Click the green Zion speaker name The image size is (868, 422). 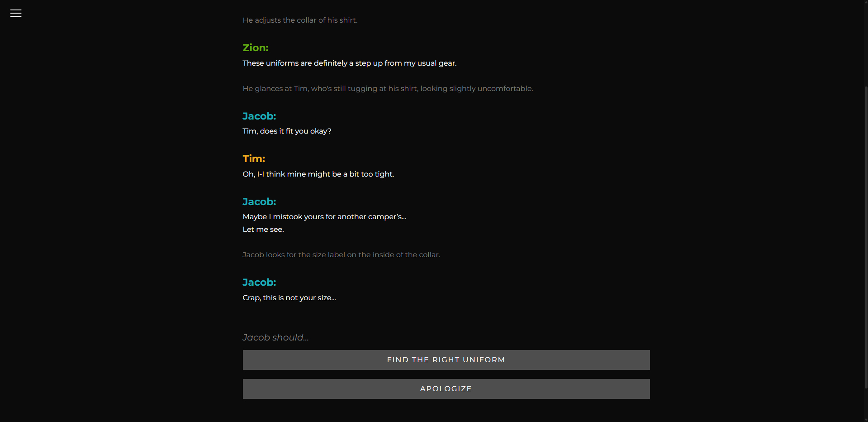pos(256,48)
